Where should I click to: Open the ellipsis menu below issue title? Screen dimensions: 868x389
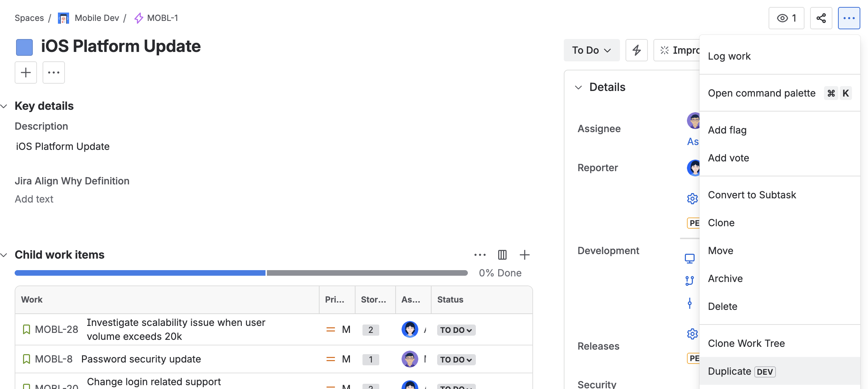click(54, 73)
